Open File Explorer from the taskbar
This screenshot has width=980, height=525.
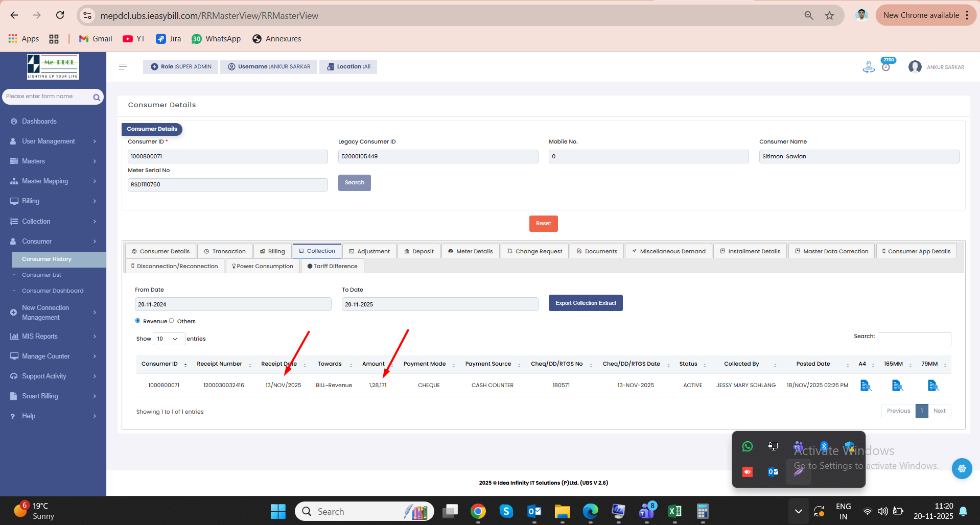coord(563,511)
